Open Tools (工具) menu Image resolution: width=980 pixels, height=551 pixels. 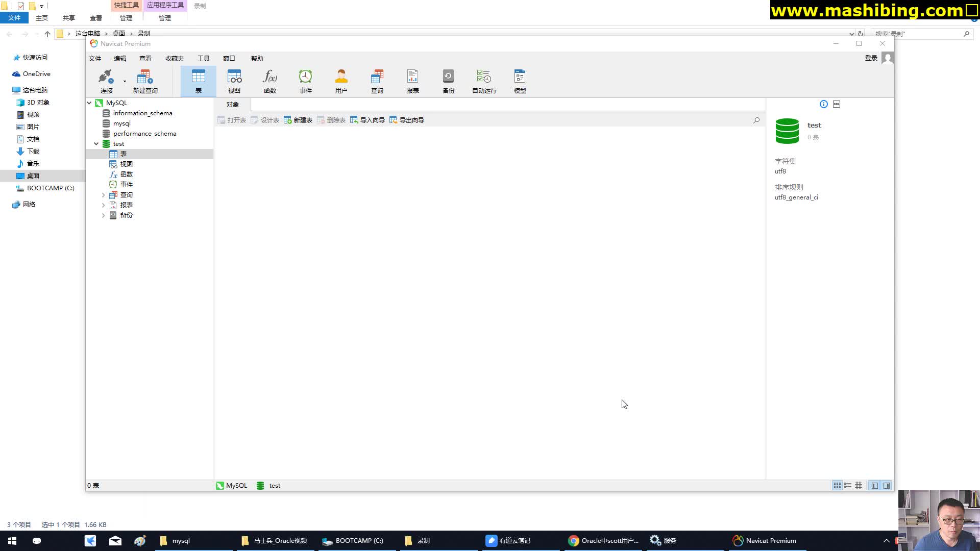coord(204,58)
